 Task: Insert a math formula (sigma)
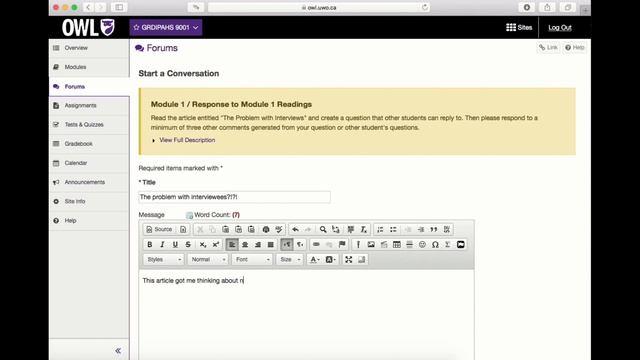tap(448, 244)
